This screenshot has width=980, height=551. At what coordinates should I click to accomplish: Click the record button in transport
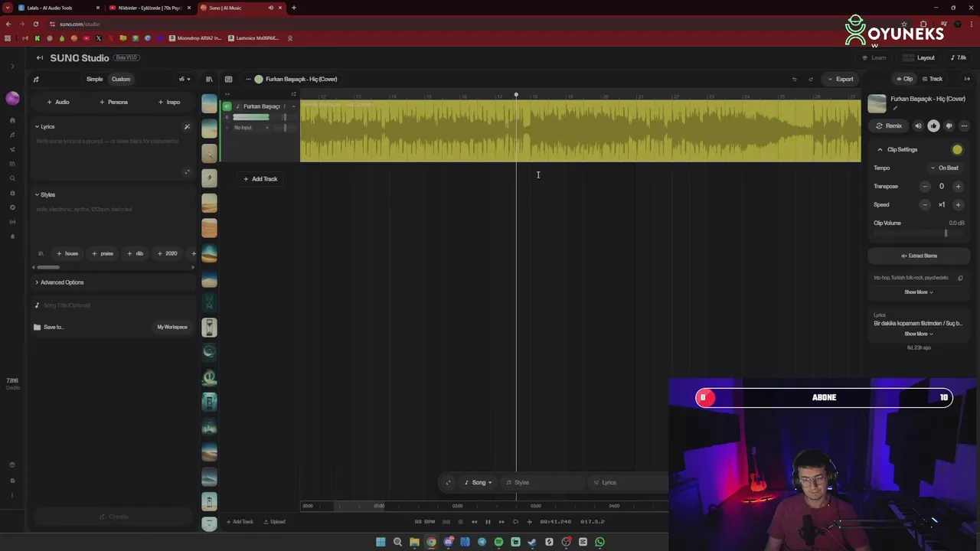click(x=460, y=522)
